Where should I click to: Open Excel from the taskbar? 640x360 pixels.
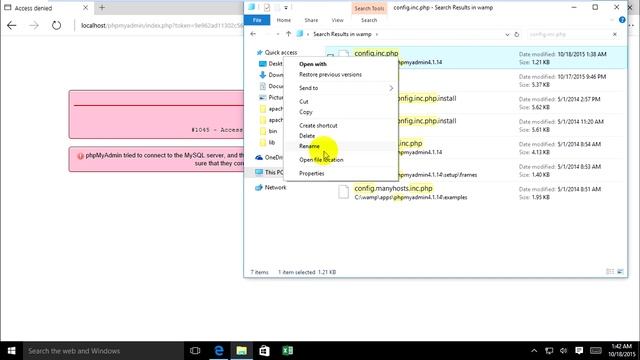point(287,351)
